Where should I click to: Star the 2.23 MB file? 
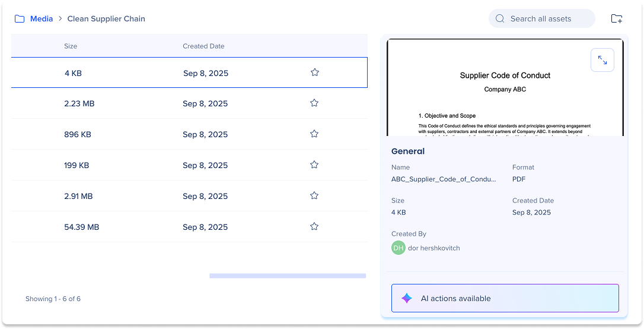314,103
